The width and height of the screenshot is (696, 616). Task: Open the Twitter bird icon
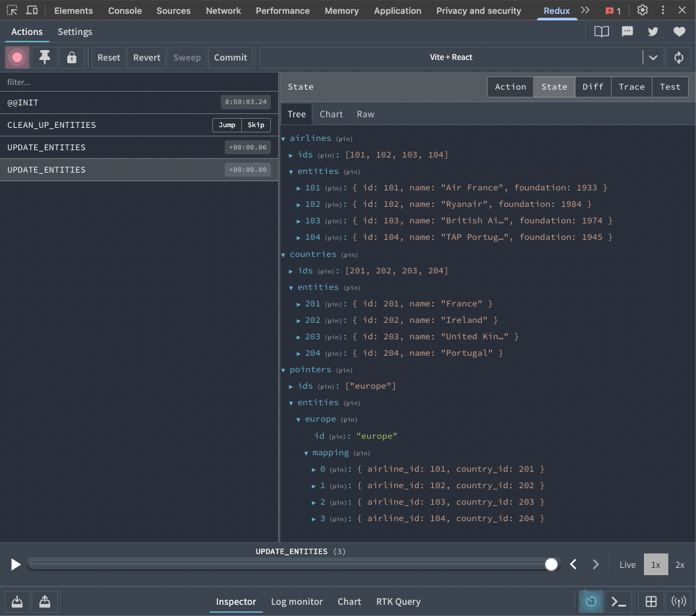652,32
